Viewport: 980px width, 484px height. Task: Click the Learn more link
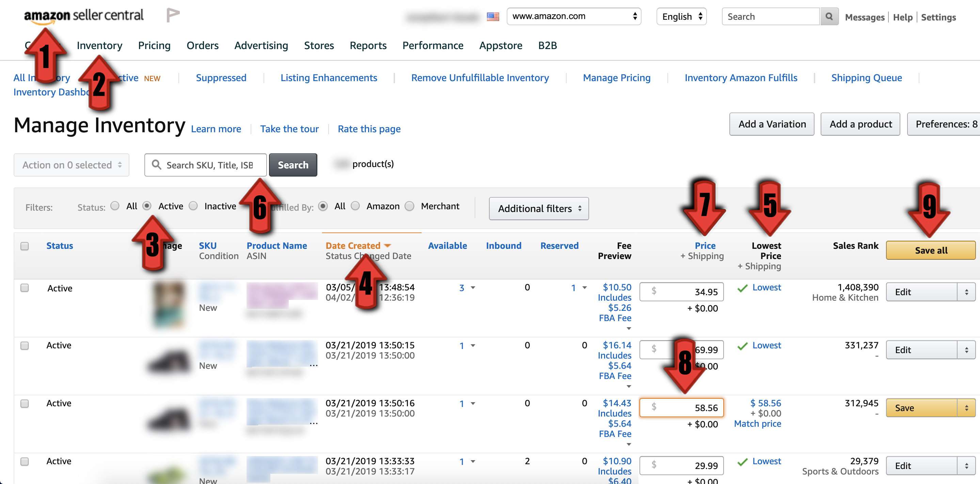click(216, 129)
